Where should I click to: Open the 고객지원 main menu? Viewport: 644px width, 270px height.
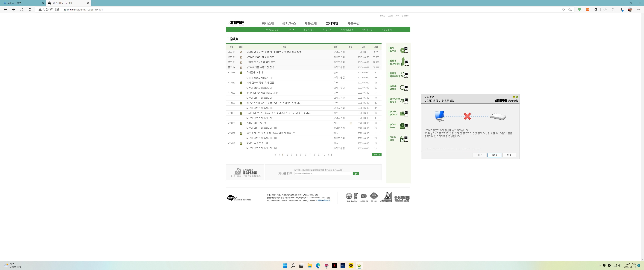click(x=332, y=23)
